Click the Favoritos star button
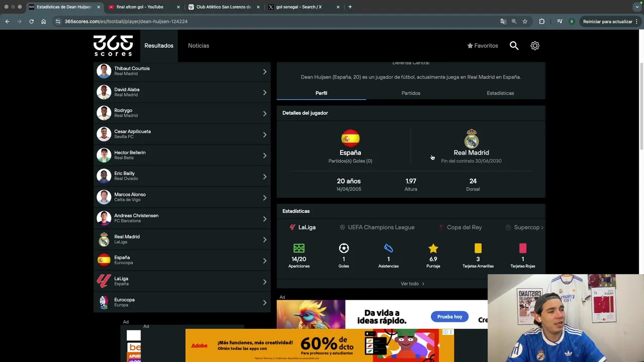644x362 pixels. click(x=482, y=46)
